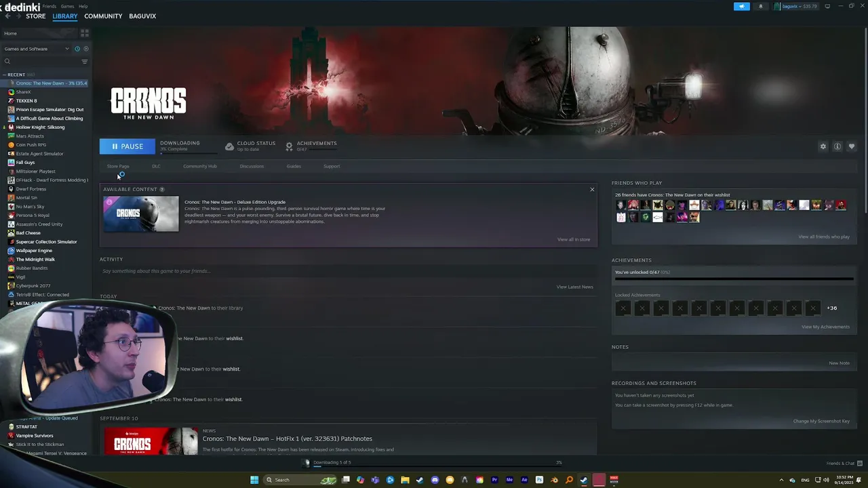Screen dimensions: 868x488
Task: Open the LIBRARY tab
Action: 65,16
